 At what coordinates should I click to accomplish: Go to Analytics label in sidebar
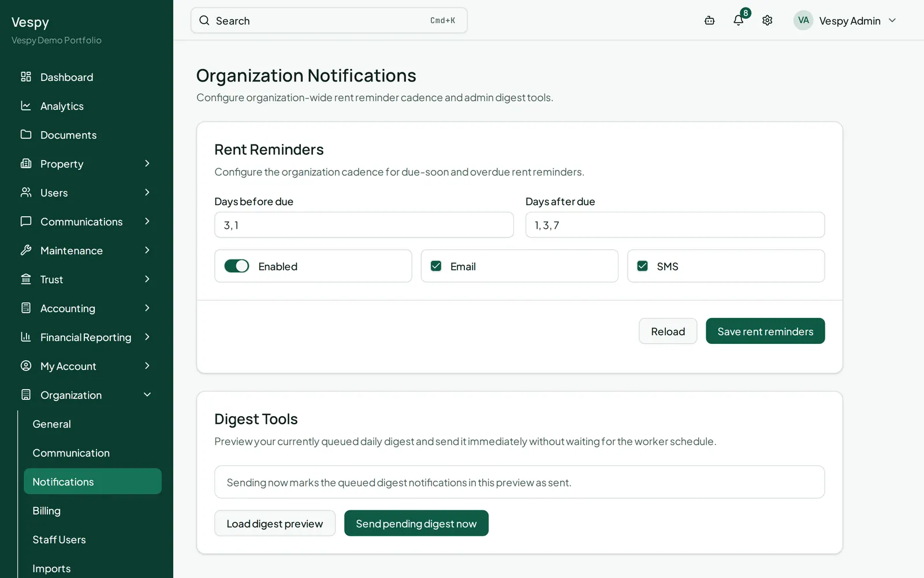[x=62, y=106]
